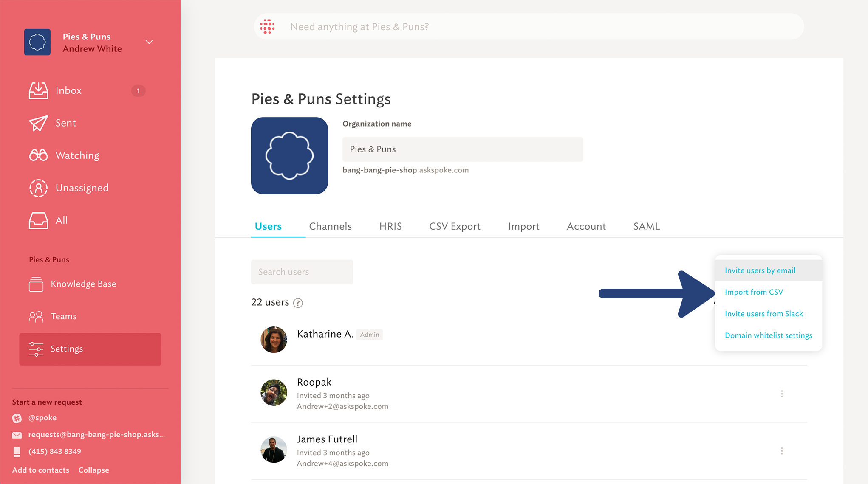Open the Inbox icon in sidebar
The height and width of the screenshot is (484, 868).
(38, 90)
